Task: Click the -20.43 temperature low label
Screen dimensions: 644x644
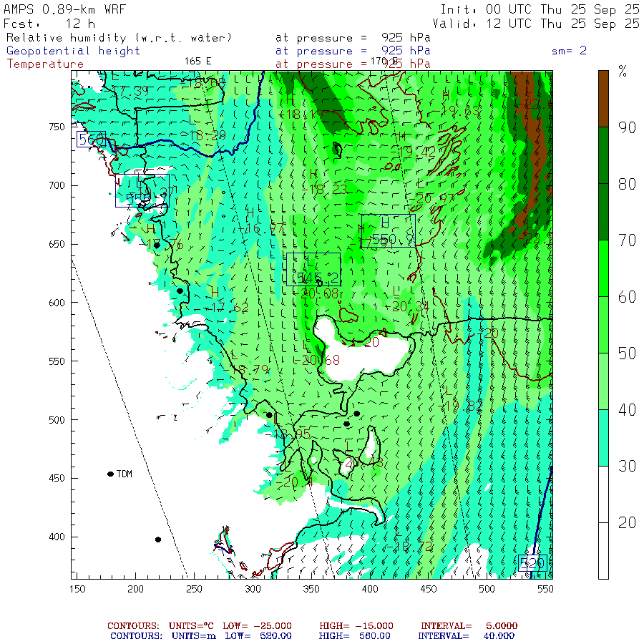Action: (361, 462)
